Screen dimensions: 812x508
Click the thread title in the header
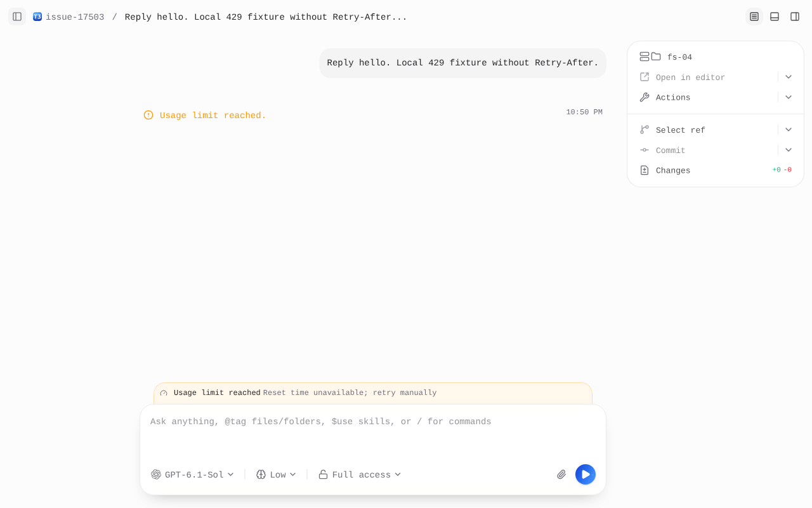pyautogui.click(x=266, y=17)
